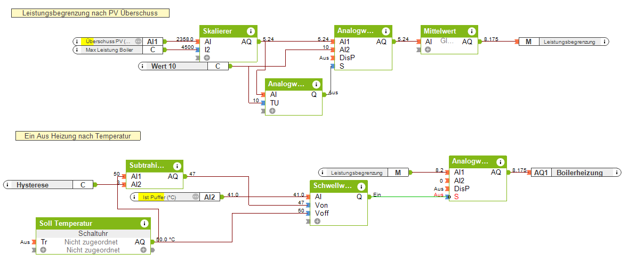Click value 2358.0 on Skalierer AI wire
The image size is (644, 270).
tap(185, 39)
